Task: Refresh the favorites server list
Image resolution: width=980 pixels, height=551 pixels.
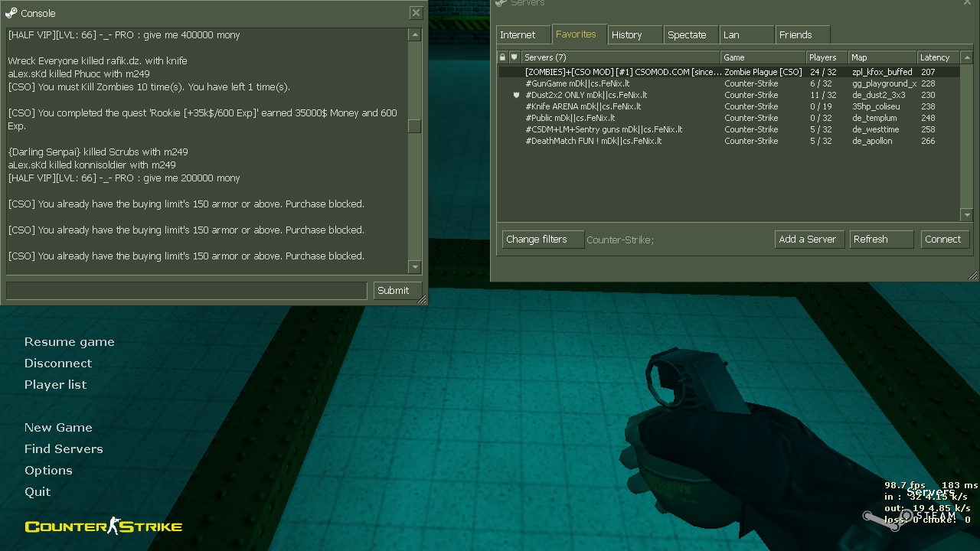Action: 880,240
